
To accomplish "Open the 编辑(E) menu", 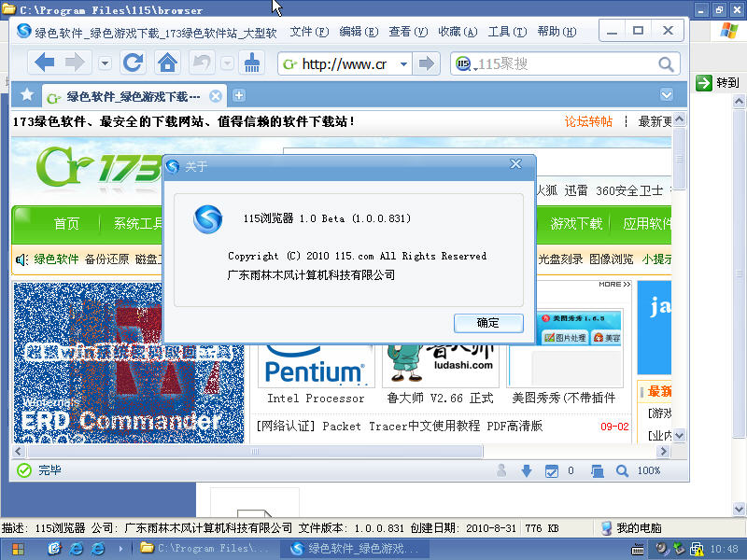I will coord(359,32).
